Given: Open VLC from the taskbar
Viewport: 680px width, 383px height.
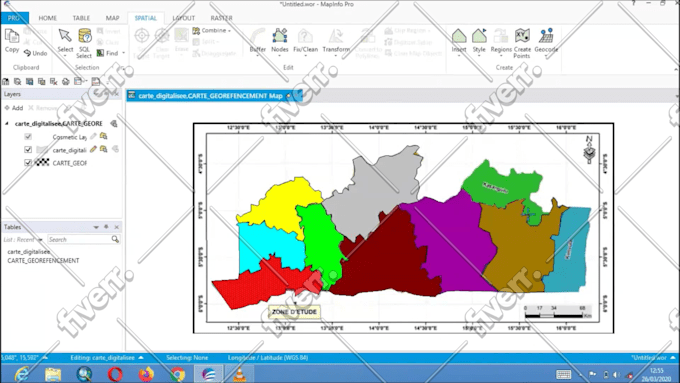Looking at the screenshot, I should [x=239, y=374].
